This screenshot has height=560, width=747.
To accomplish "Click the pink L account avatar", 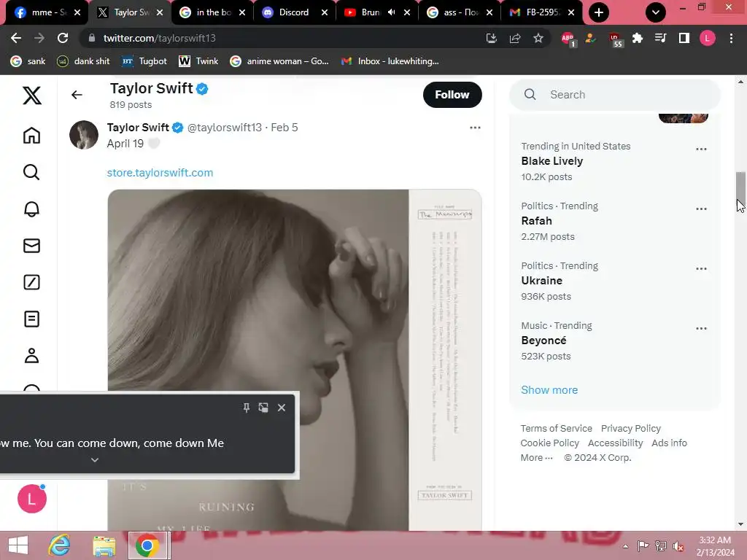I will click(x=32, y=499).
